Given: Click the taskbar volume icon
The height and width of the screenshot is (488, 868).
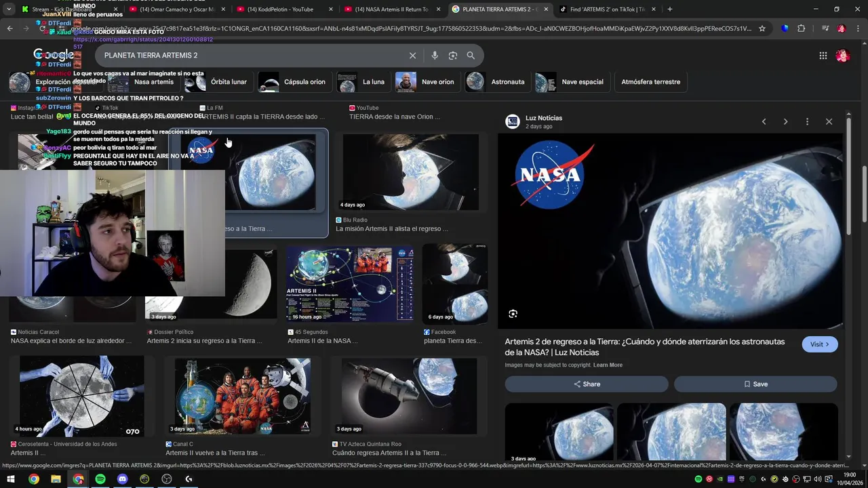Looking at the screenshot, I should (x=818, y=479).
